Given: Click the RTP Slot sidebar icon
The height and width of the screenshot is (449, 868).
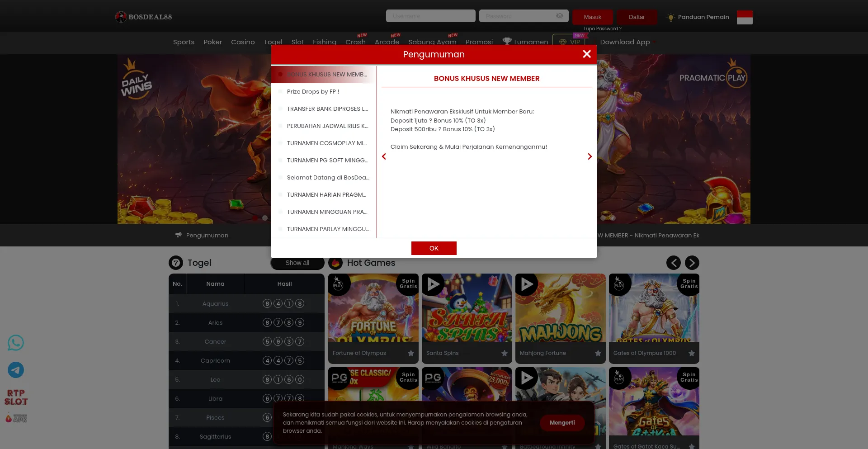Looking at the screenshot, I should 16,397.
